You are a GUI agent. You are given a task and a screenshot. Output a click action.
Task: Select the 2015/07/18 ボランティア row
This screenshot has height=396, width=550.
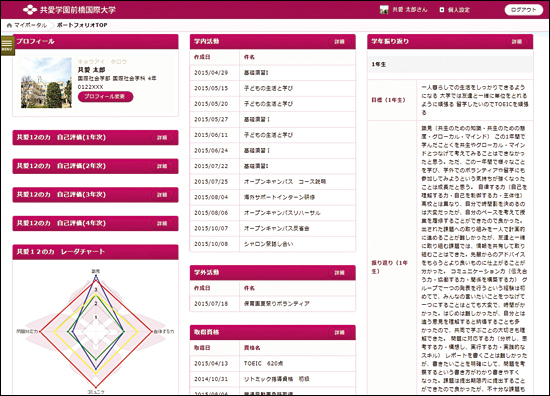click(273, 304)
